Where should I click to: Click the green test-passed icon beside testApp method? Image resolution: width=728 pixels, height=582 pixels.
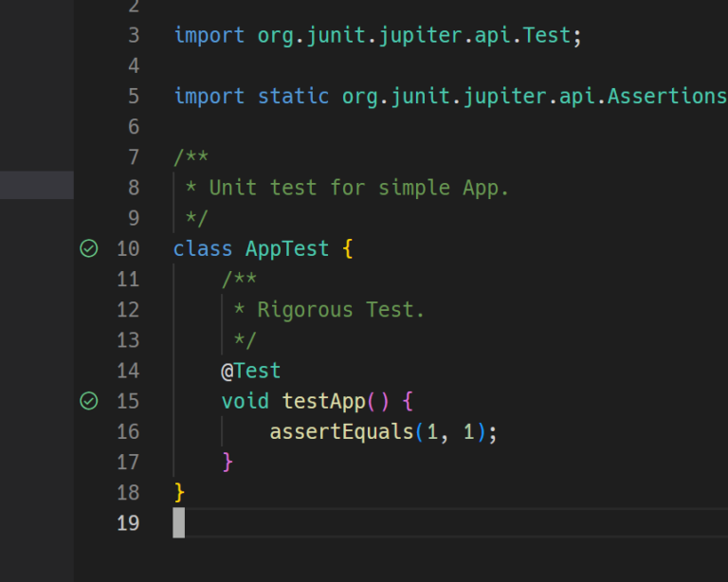pyautogui.click(x=89, y=401)
